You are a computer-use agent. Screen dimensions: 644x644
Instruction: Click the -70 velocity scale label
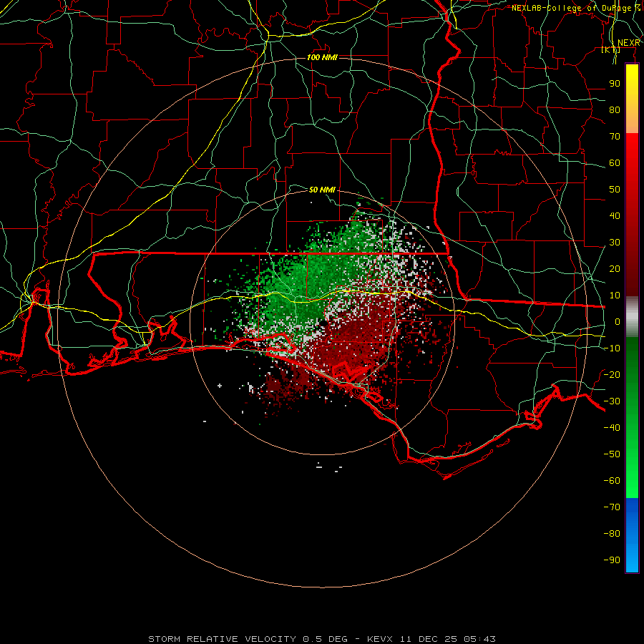point(612,507)
